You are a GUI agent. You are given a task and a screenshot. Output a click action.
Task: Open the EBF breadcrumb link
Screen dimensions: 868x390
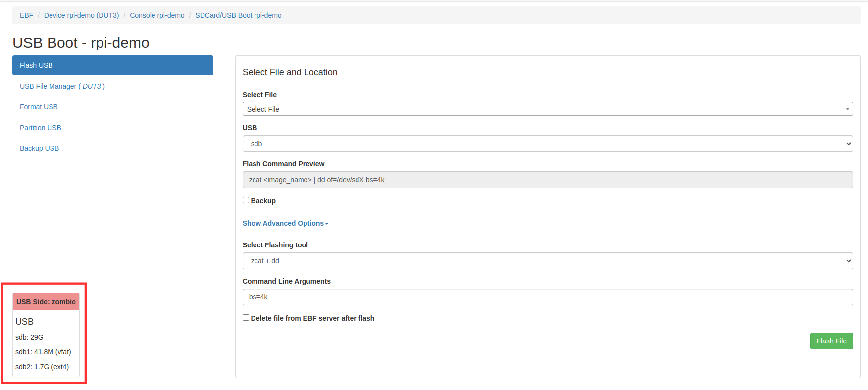pyautogui.click(x=26, y=15)
